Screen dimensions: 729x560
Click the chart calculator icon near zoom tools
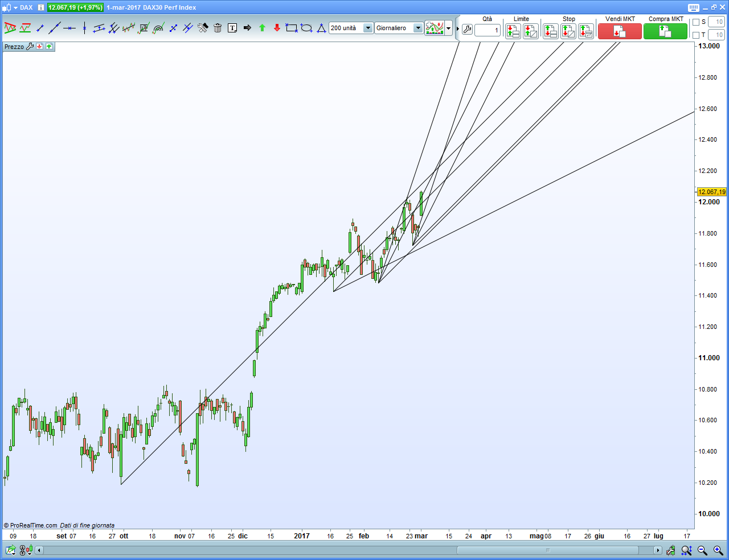[671, 550]
